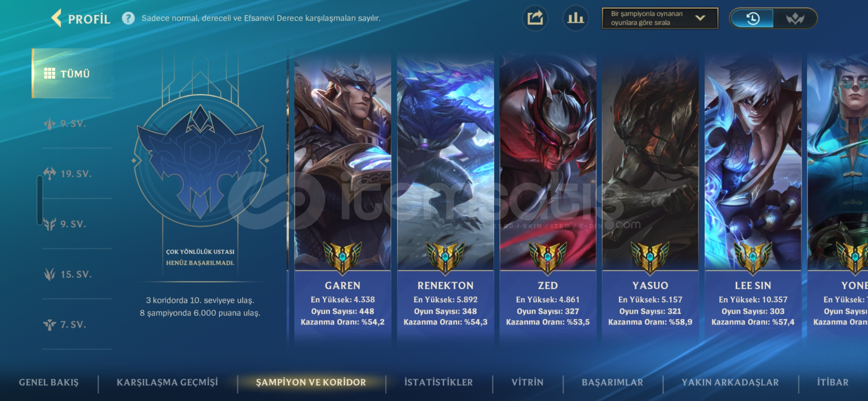Click the Çok Yönlülük Ustası emblem

200,161
